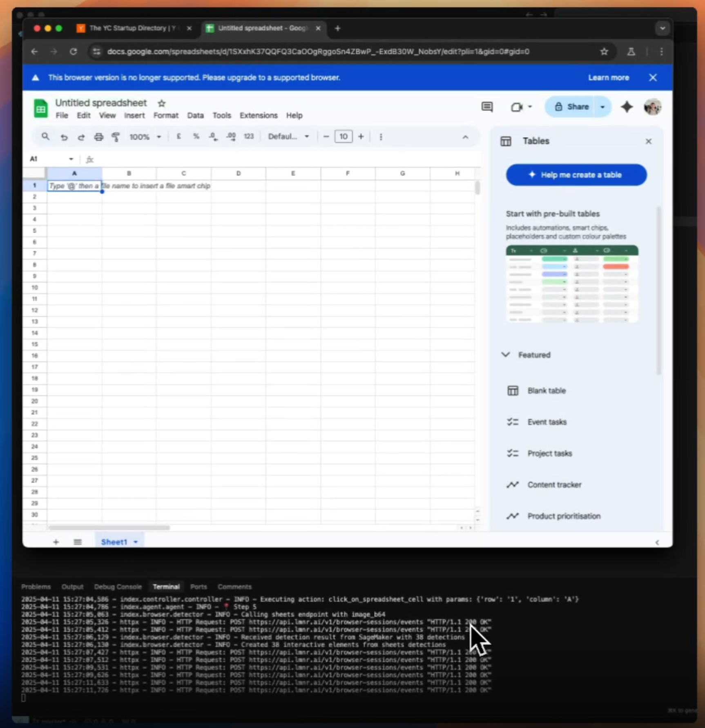This screenshot has height=728, width=705.
Task: Open the zoom 100% dropdown
Action: pyautogui.click(x=145, y=137)
